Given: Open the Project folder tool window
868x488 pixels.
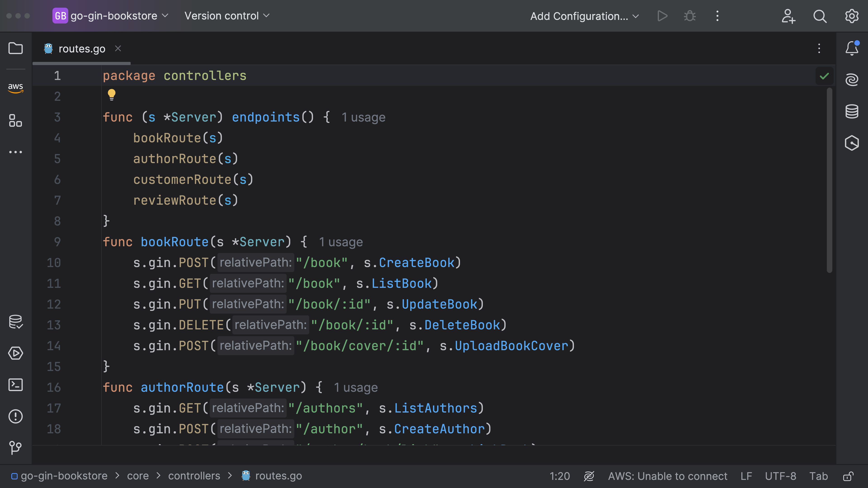Looking at the screenshot, I should click(x=16, y=48).
